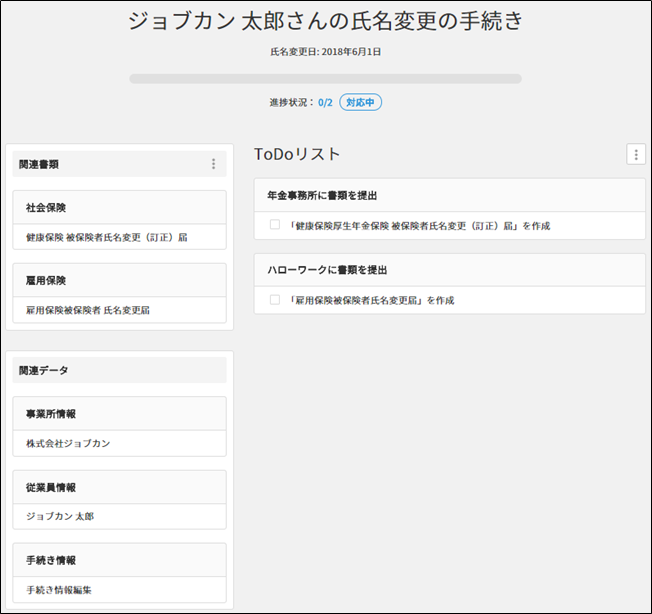Click the progress bar under the date

click(x=325, y=78)
